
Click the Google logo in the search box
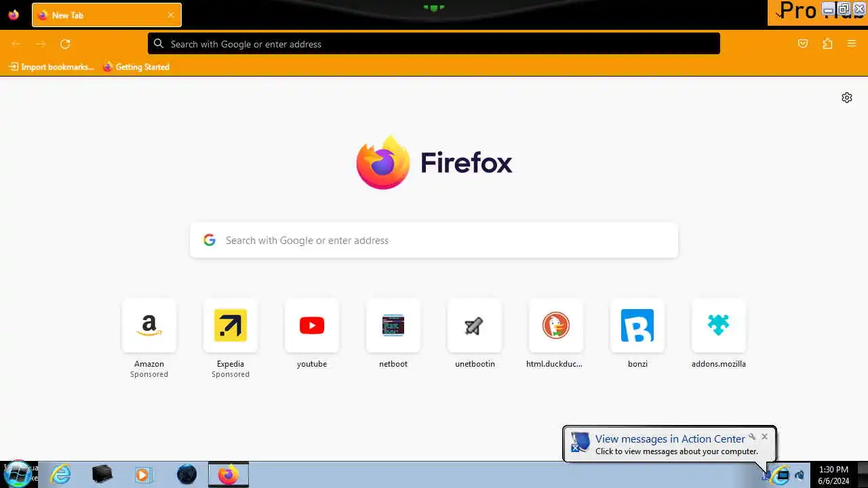click(210, 240)
